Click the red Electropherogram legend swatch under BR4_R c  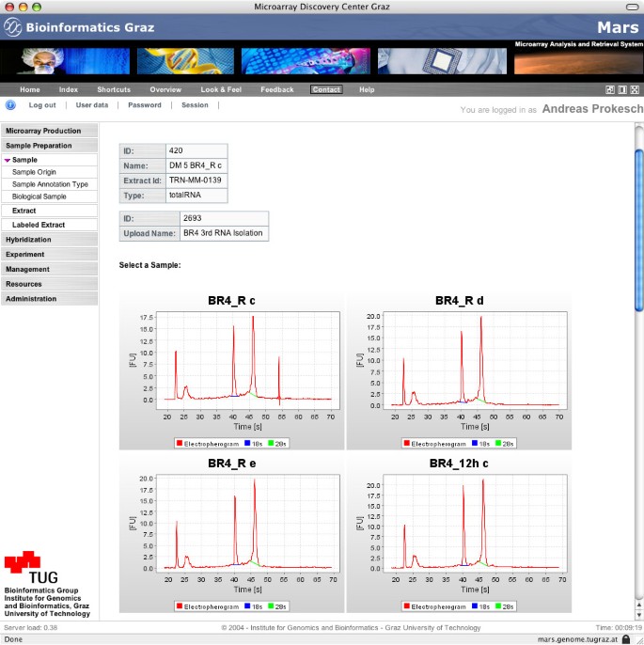coord(180,443)
